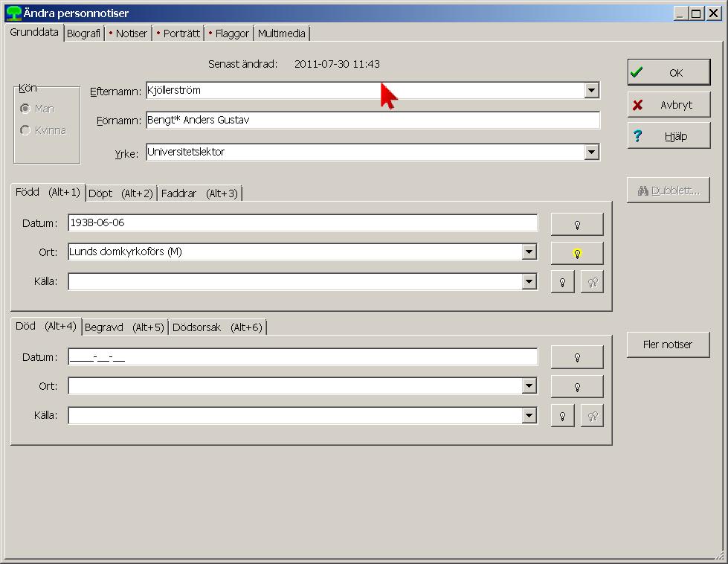Switch to the Biografi tab
The width and height of the screenshot is (728, 564).
pos(83,33)
